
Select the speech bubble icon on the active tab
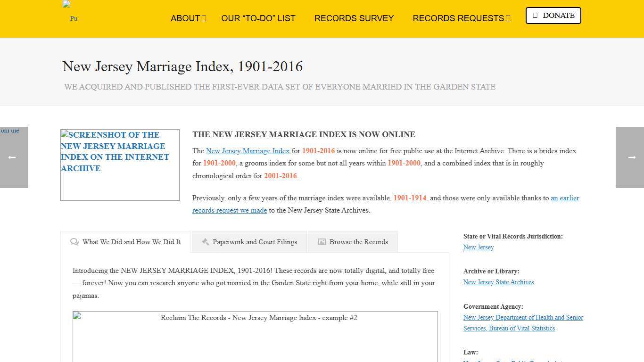click(74, 242)
